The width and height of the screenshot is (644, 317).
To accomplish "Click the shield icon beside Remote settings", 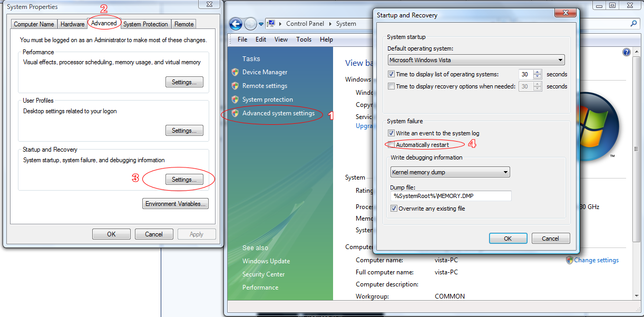I will [235, 86].
